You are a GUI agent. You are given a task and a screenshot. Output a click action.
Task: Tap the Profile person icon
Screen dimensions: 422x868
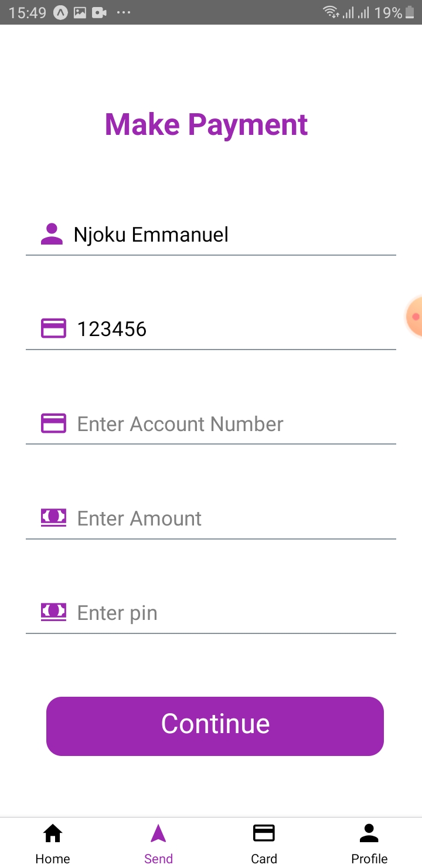coord(369,833)
